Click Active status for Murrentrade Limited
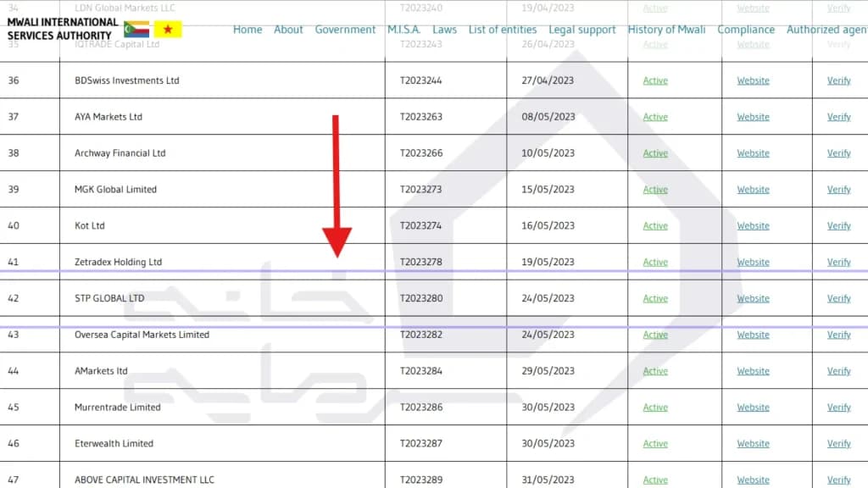 pos(655,408)
